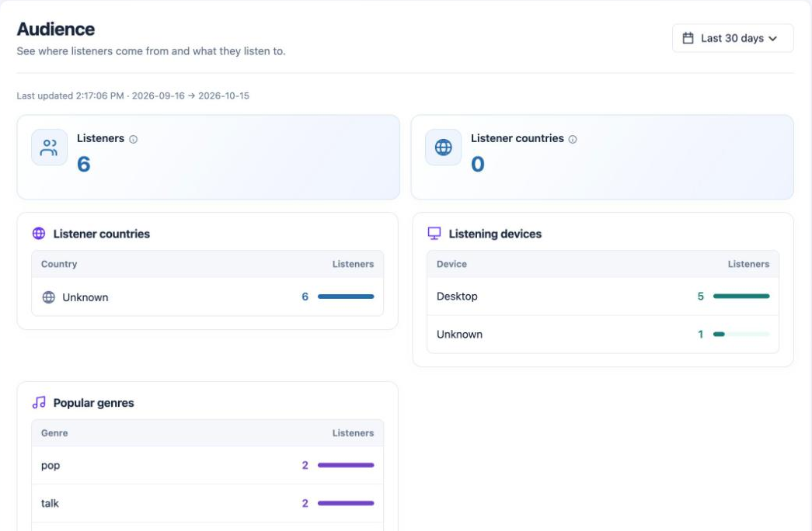This screenshot has height=531, width=812.
Task: Click the Desktop listeners progress bar
Action: click(741, 297)
